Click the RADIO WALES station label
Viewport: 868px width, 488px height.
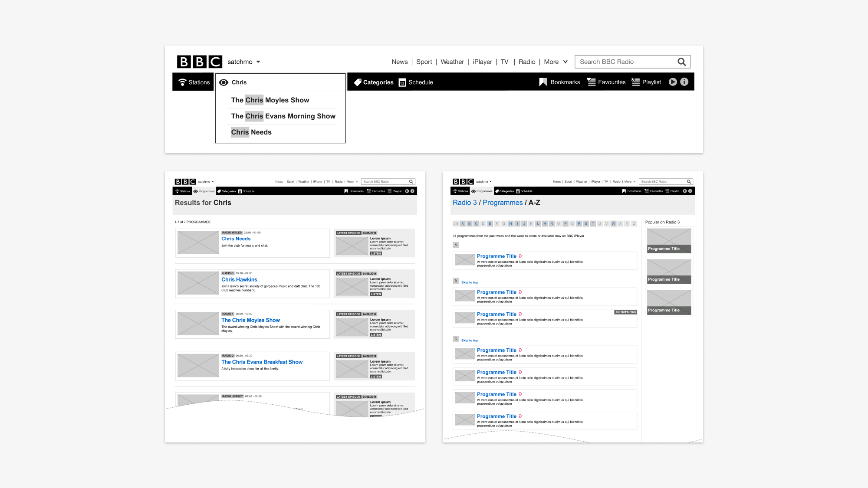coord(232,233)
